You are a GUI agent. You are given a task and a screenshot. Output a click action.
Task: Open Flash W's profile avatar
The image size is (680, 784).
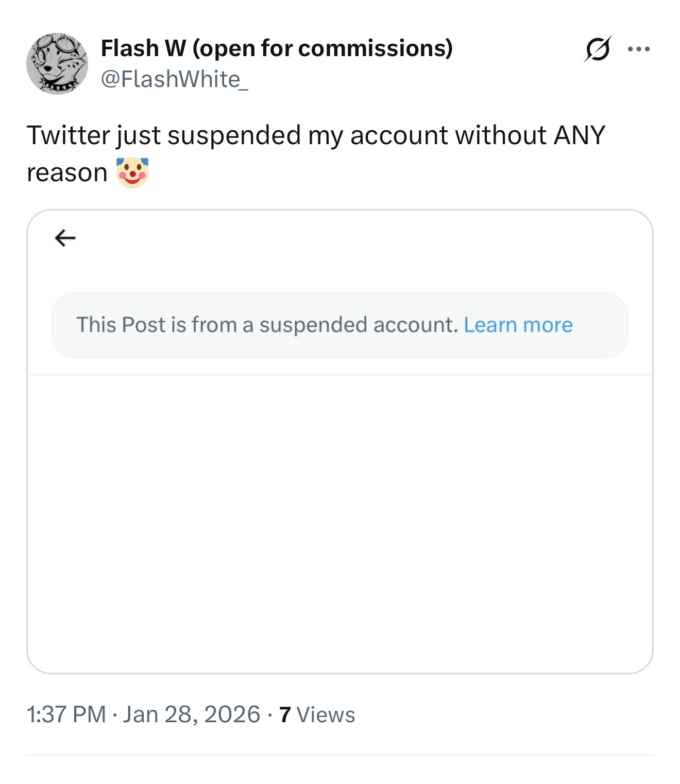57,64
